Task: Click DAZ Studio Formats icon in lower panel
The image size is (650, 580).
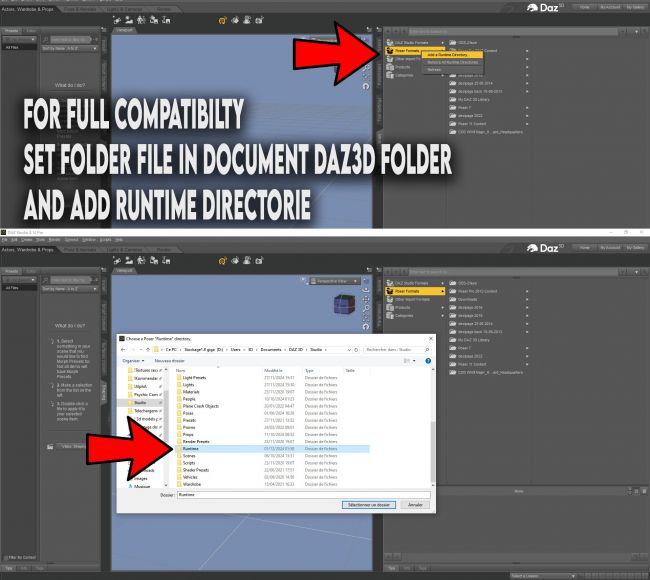Action: [x=388, y=284]
